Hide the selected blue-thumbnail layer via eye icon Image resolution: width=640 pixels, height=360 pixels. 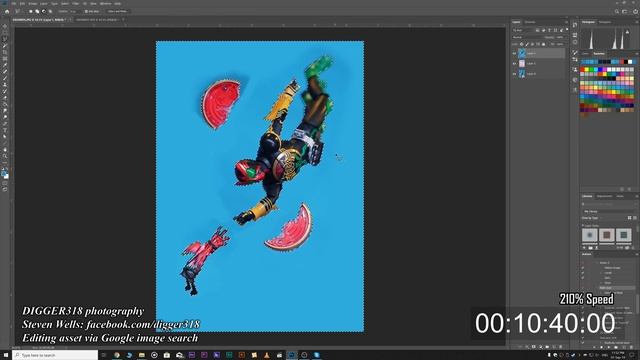point(514,53)
